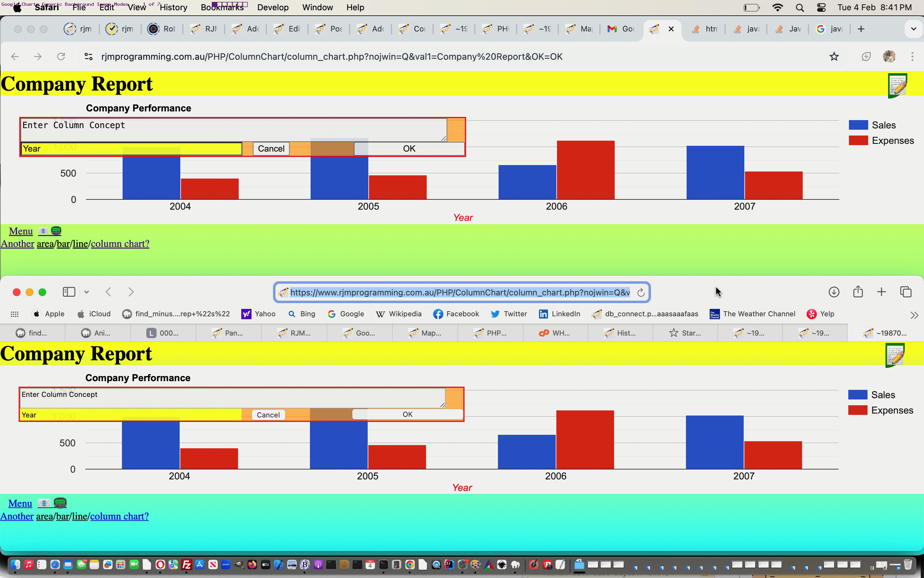Click the Chrome media control icon next to profile

click(866, 57)
